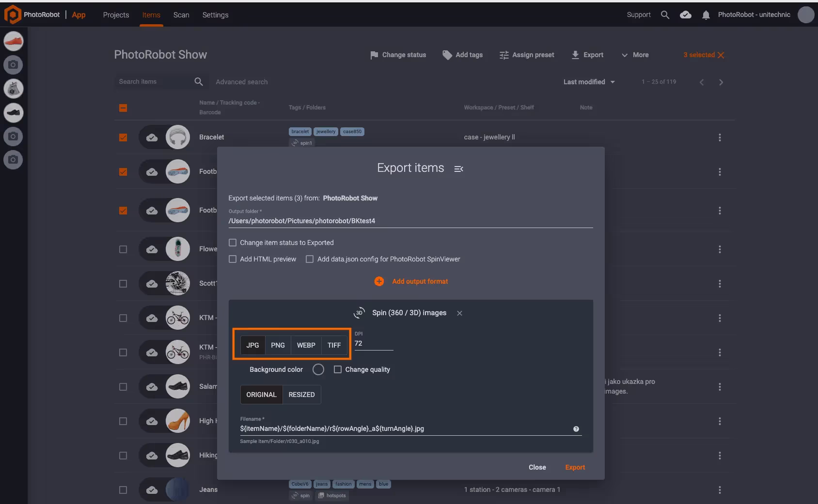Choose RESIZED image size
The height and width of the screenshot is (504, 818).
tap(301, 395)
